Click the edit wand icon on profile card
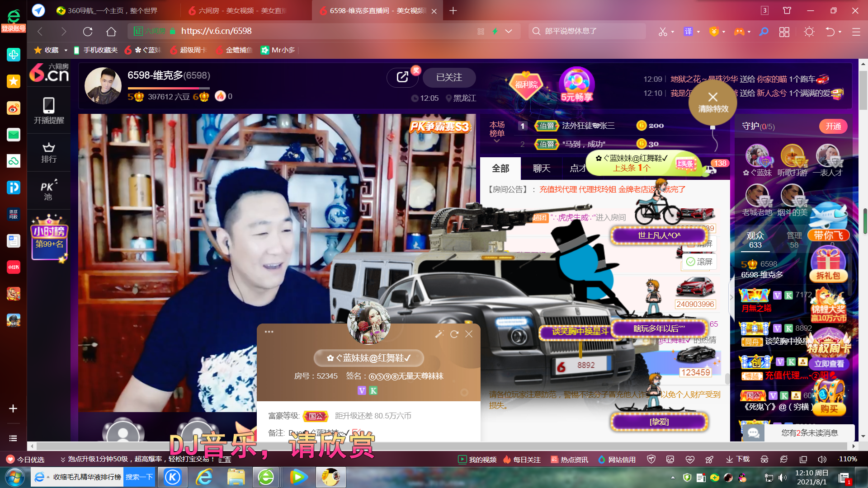Screen dimensions: 868x488 tap(439, 334)
